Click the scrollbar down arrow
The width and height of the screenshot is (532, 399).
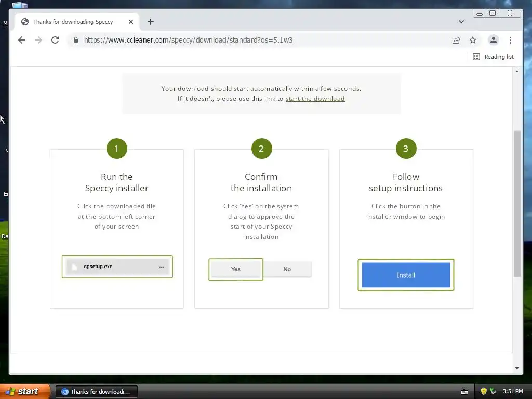tap(517, 368)
